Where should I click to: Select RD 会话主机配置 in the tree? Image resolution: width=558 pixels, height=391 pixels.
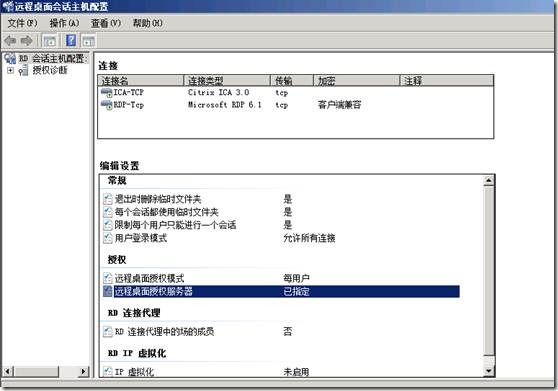click(52, 58)
